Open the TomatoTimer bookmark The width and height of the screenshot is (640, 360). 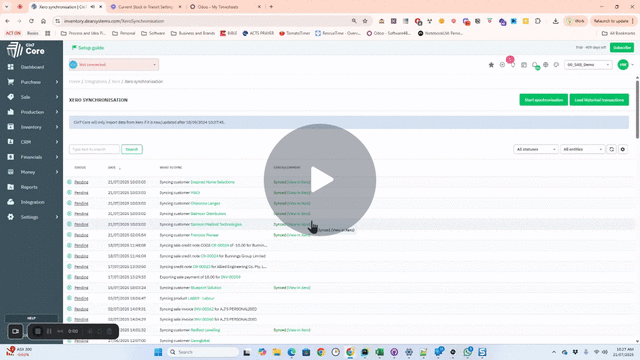tap(294, 33)
